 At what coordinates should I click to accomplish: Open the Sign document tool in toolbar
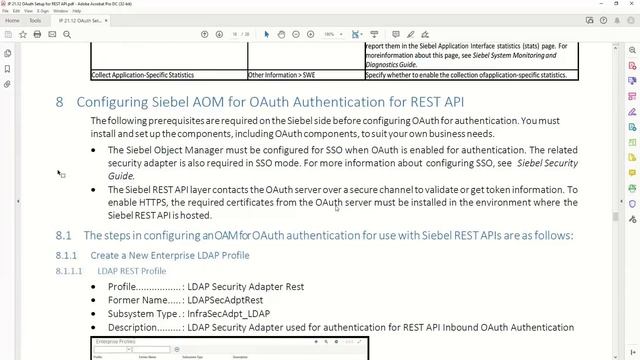(425, 35)
